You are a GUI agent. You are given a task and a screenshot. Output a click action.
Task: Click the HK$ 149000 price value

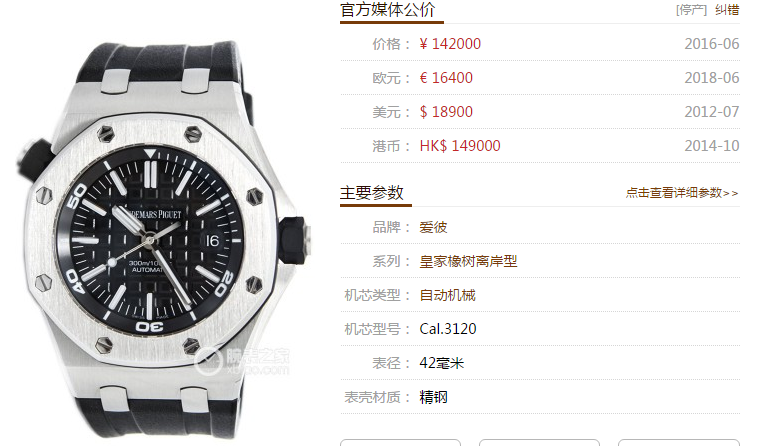[x=460, y=146]
